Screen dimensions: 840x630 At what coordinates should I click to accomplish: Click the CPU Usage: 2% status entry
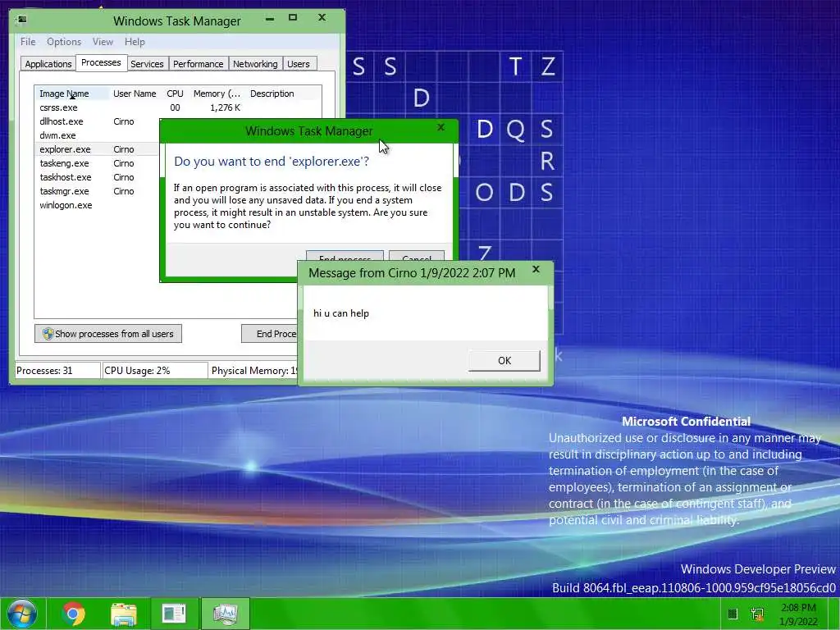(x=155, y=371)
